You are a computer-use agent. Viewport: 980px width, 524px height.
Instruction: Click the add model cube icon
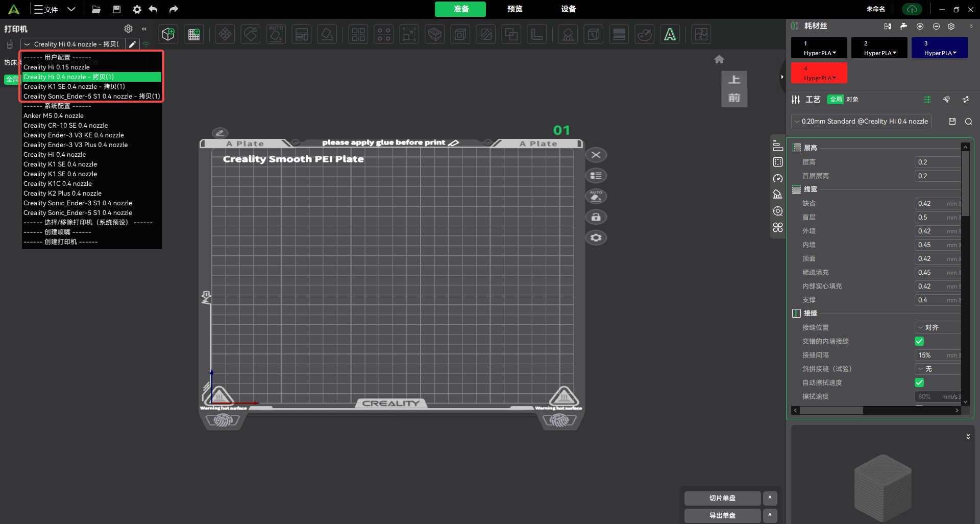(168, 34)
